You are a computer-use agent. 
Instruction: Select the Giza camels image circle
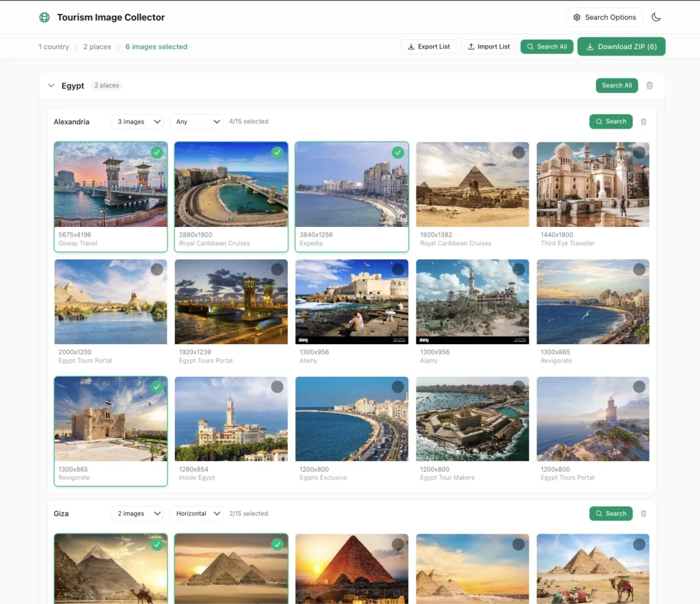639,544
